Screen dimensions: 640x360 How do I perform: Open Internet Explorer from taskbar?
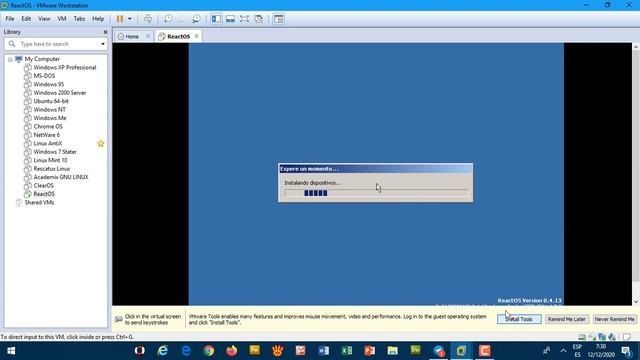162,351
